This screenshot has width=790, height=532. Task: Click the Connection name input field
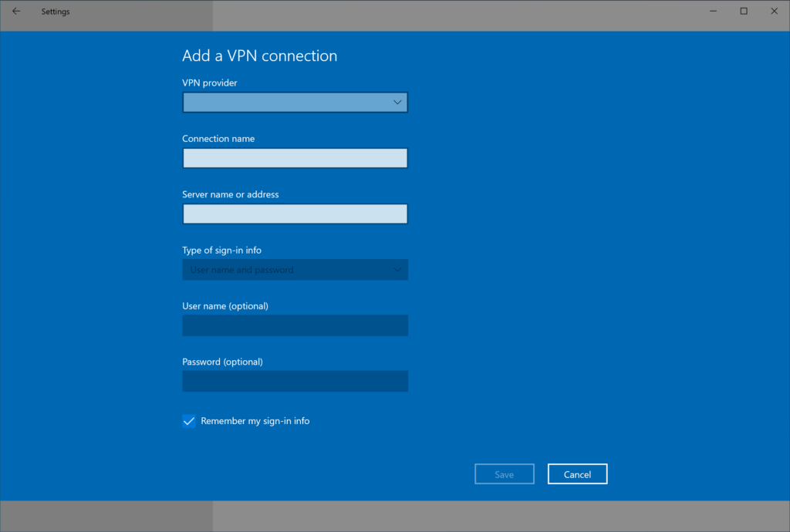(x=295, y=157)
